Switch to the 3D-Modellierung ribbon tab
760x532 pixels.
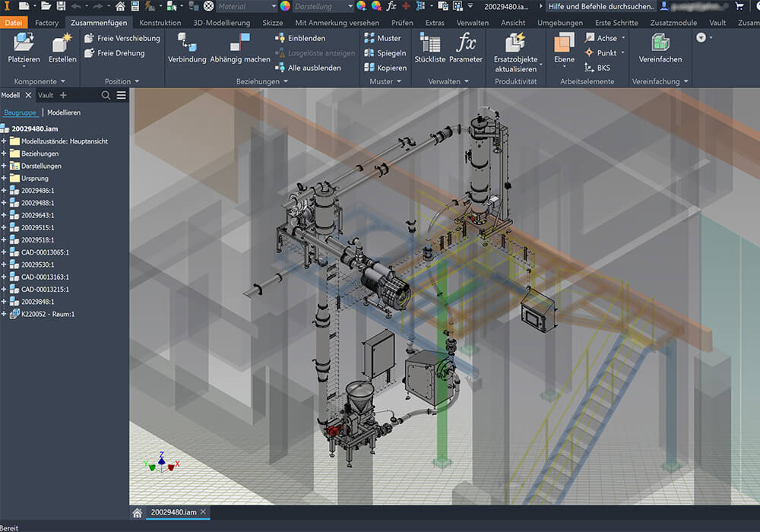tap(221, 23)
